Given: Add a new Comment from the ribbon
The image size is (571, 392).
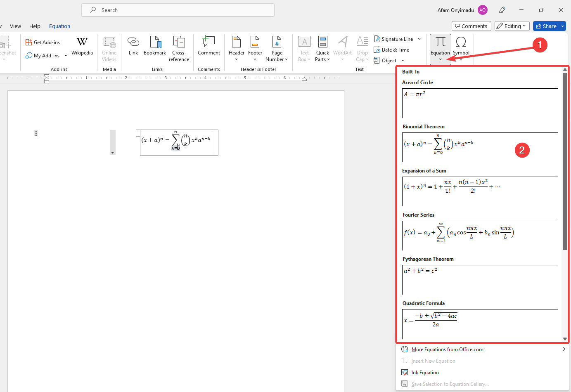Looking at the screenshot, I should 208,46.
